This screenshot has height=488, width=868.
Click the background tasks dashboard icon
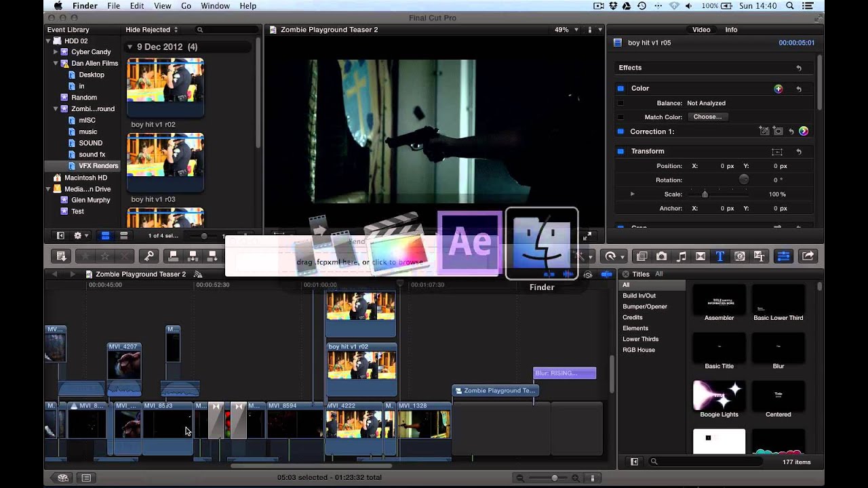(63, 478)
